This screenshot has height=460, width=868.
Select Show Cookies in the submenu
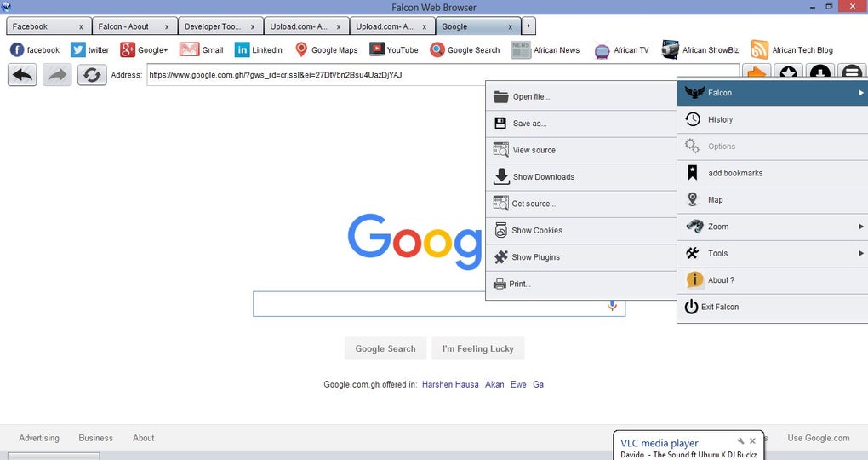[581, 230]
